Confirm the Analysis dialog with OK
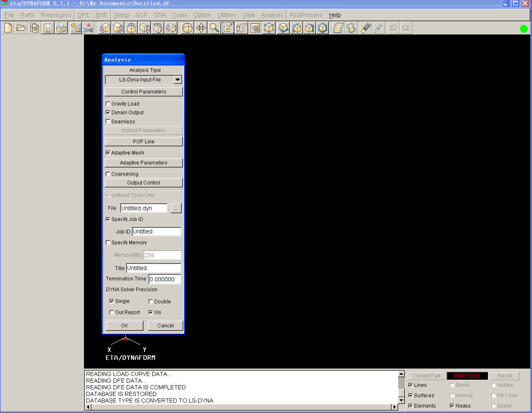Viewport: 532px width, 413px height. coord(125,326)
